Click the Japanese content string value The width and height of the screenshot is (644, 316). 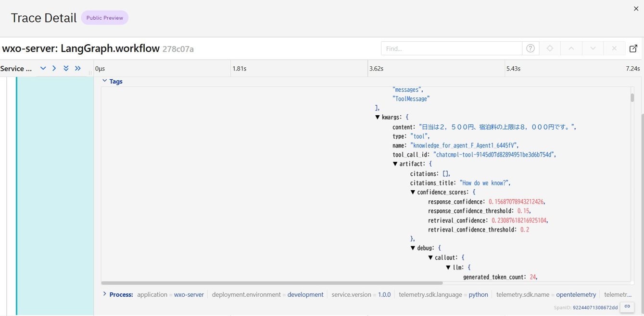496,127
